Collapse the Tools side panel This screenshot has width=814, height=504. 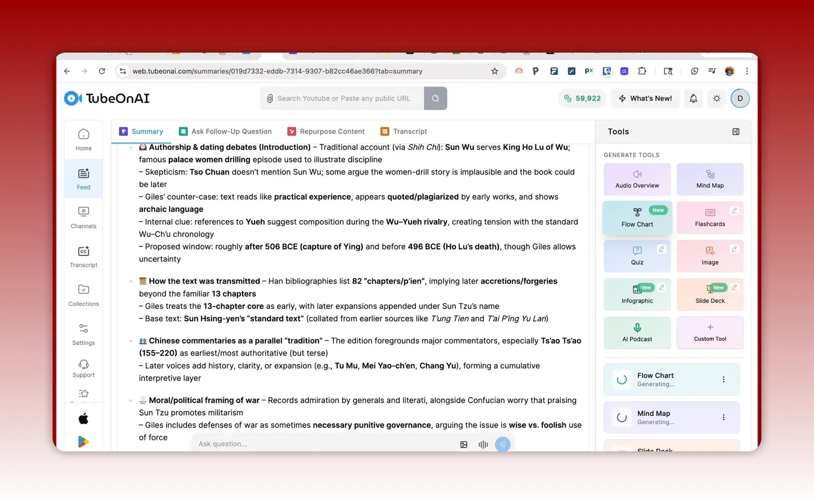[736, 131]
